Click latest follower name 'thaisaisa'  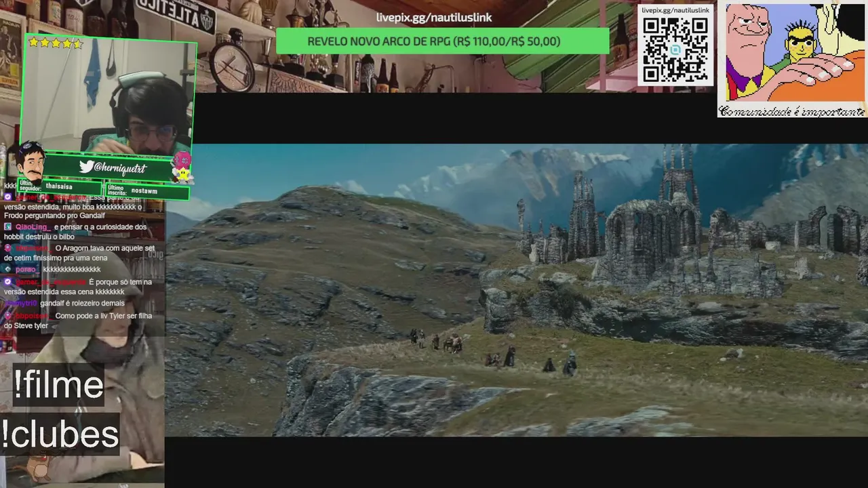(x=59, y=187)
